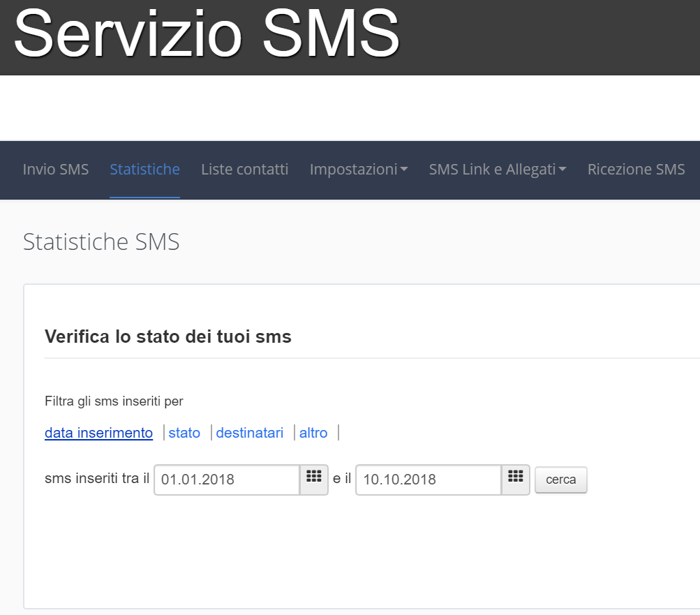Click the sms inseriti tra il label
The height and width of the screenshot is (615, 700).
(x=97, y=478)
